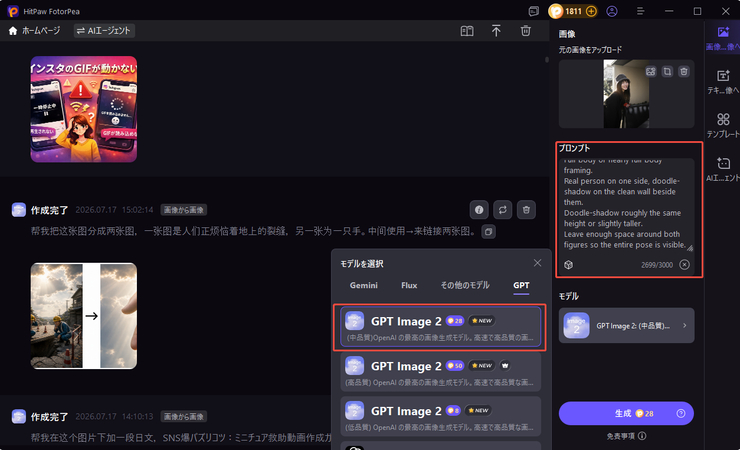Click the 作成完了 label of 14:10:13 task
Screen dimensions: 740x450
[x=50, y=417]
